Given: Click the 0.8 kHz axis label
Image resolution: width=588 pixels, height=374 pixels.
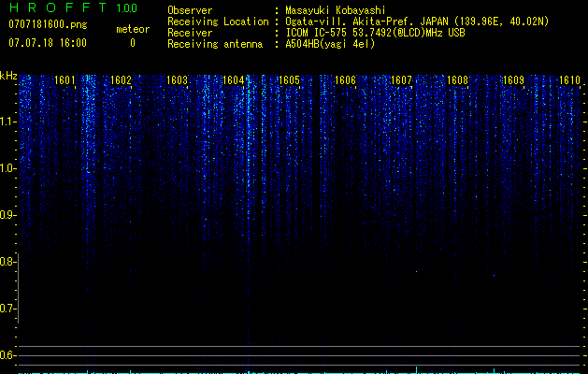Looking at the screenshot, I should click(x=7, y=262).
